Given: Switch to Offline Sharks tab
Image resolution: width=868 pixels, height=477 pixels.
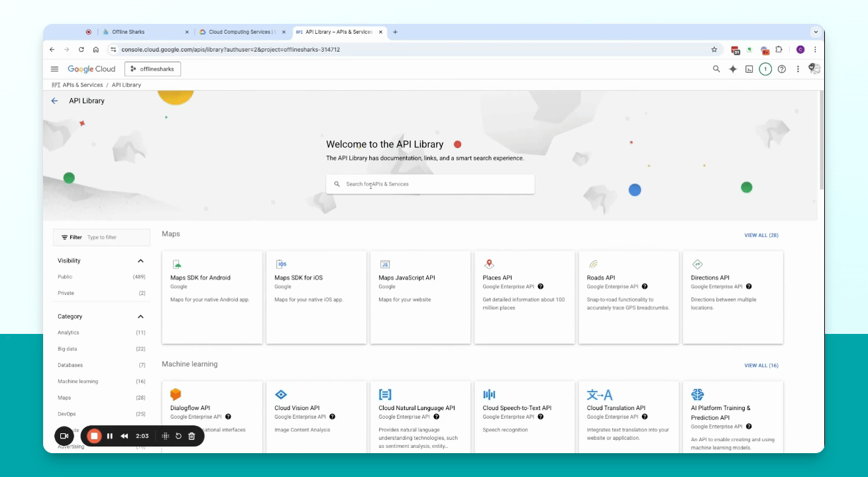Looking at the screenshot, I should [x=144, y=32].
